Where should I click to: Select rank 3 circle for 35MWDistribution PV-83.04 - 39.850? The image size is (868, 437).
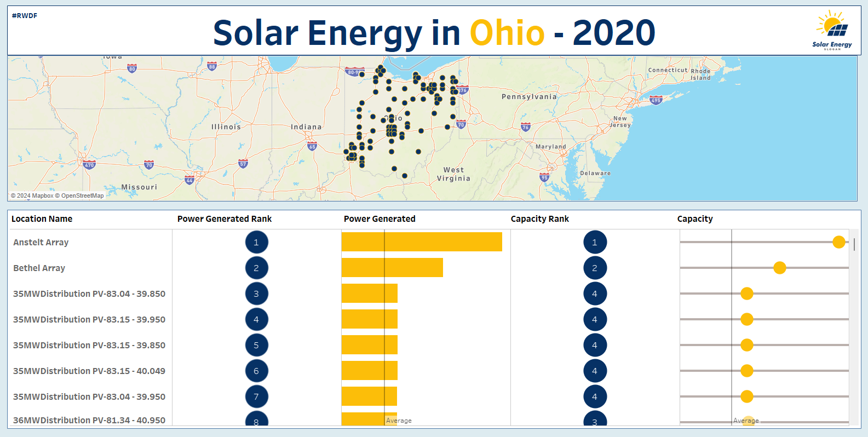point(256,294)
